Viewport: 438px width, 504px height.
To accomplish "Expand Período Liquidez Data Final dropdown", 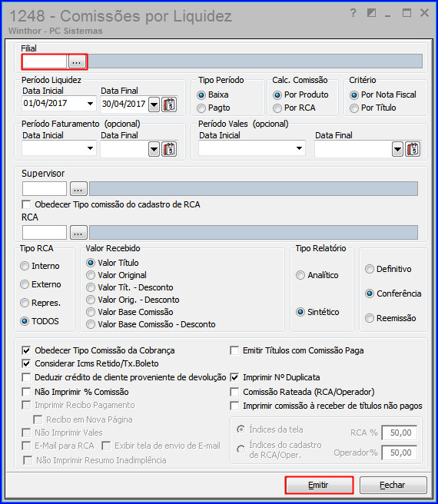I will coord(154,104).
